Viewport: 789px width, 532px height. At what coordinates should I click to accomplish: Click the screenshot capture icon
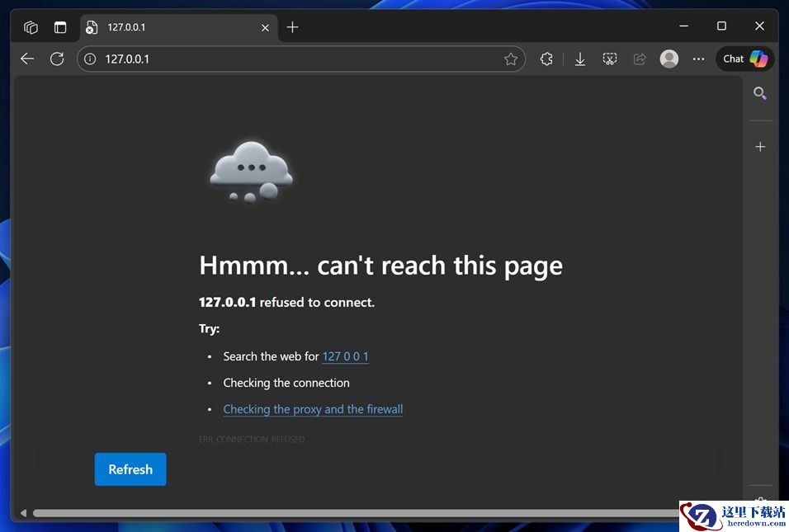pos(610,59)
